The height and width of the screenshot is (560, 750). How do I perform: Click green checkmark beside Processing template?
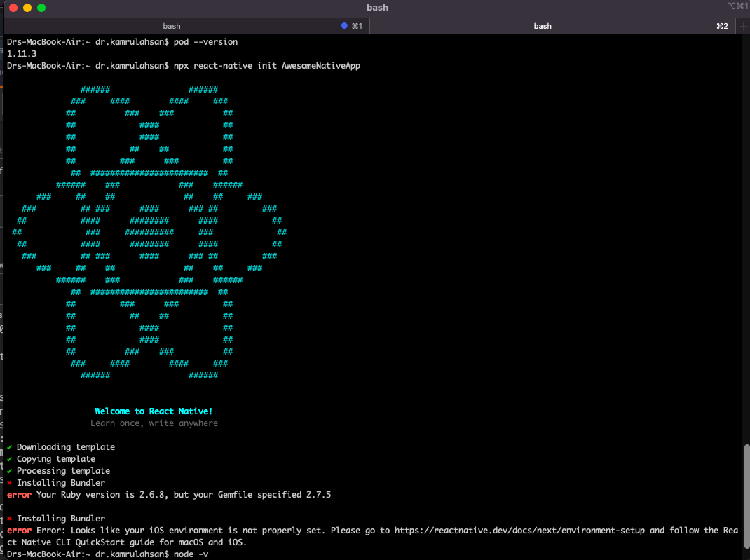(x=10, y=471)
